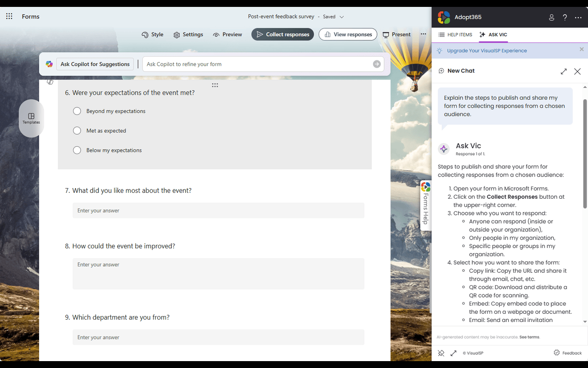
Task: Expand the chat panel diagonal arrows
Action: [564, 71]
